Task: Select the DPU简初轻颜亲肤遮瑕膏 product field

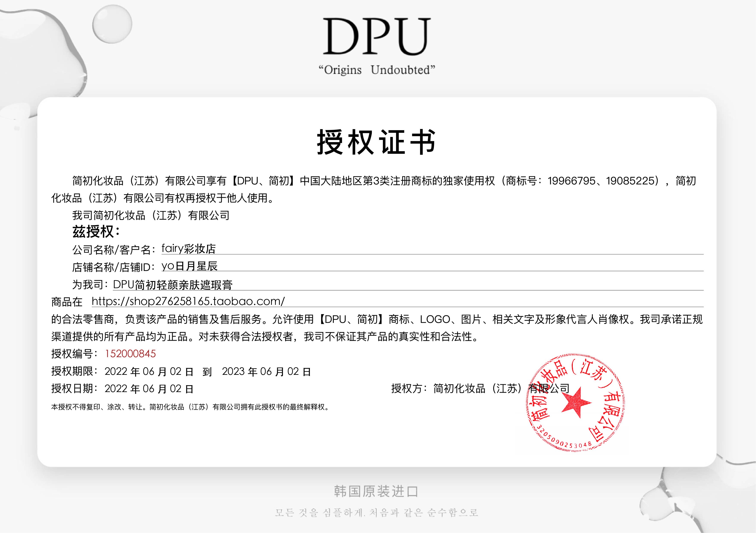Action: click(x=173, y=285)
